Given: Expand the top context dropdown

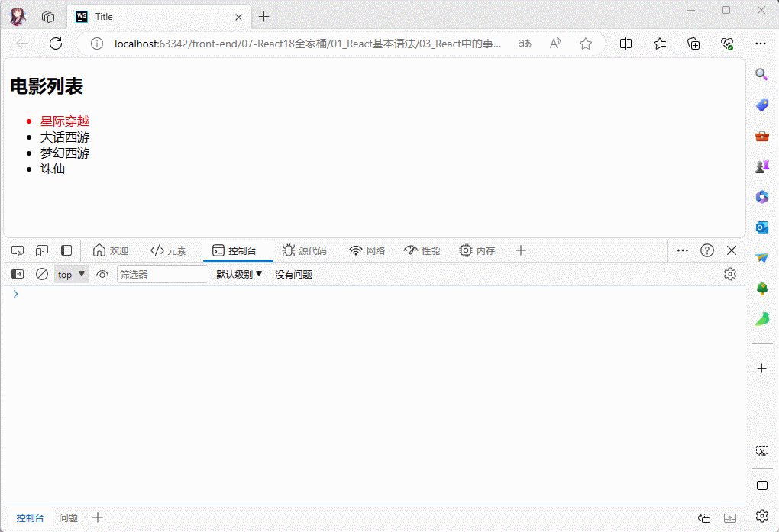Looking at the screenshot, I should [x=71, y=274].
